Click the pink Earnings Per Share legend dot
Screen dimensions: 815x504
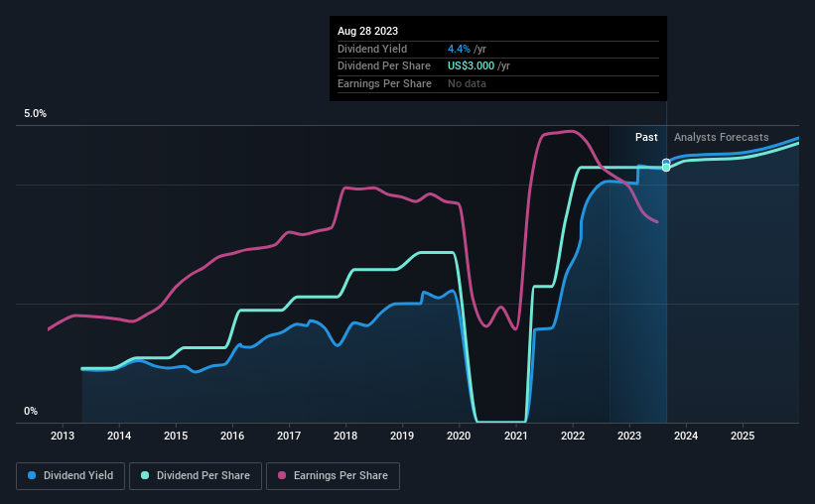tap(282, 475)
